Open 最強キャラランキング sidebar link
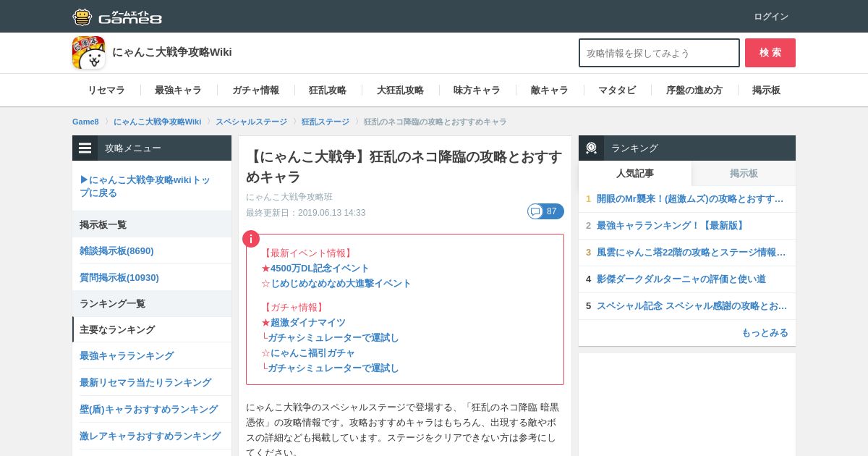This screenshot has height=456, width=868. click(x=127, y=355)
